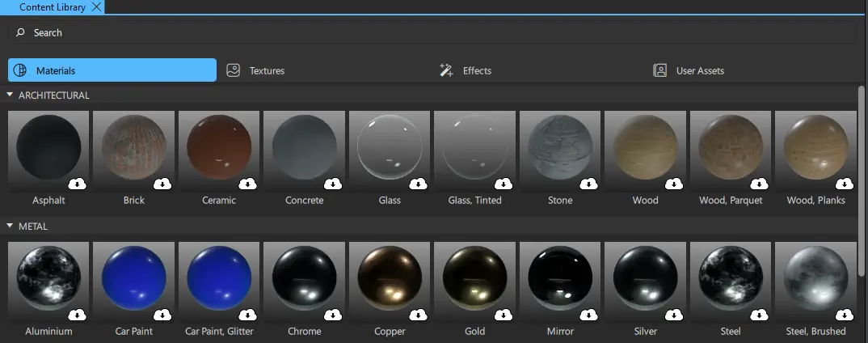Switch to the Textures tab
Screen dimensions: 868x343
pos(267,70)
